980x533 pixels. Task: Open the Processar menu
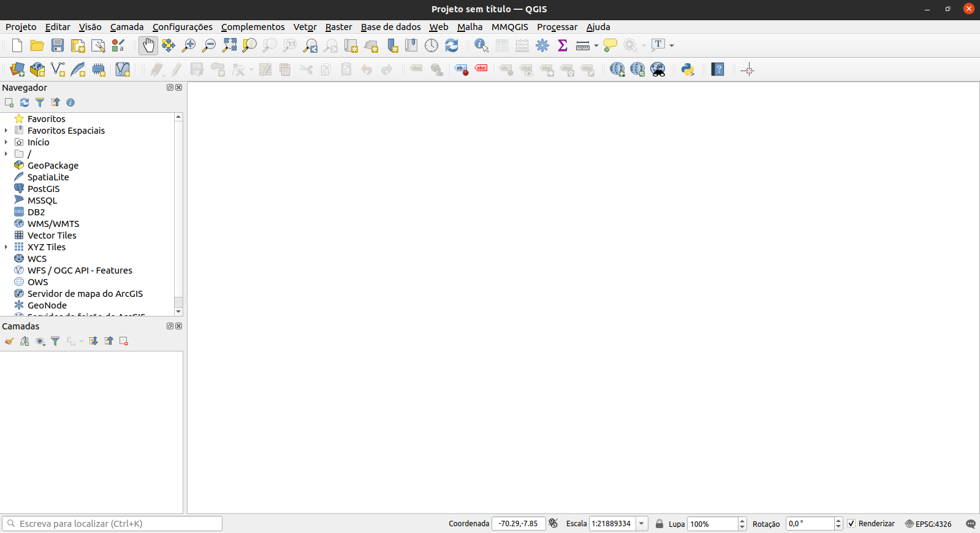tap(557, 27)
